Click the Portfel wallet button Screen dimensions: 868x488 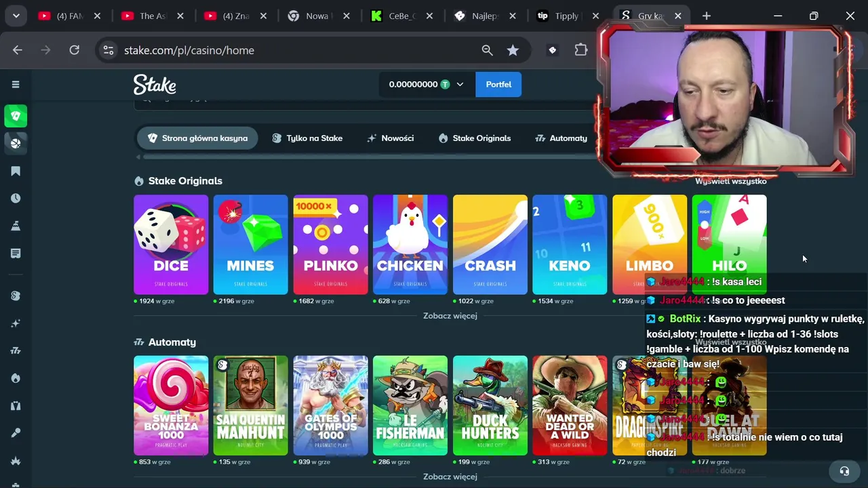point(498,84)
